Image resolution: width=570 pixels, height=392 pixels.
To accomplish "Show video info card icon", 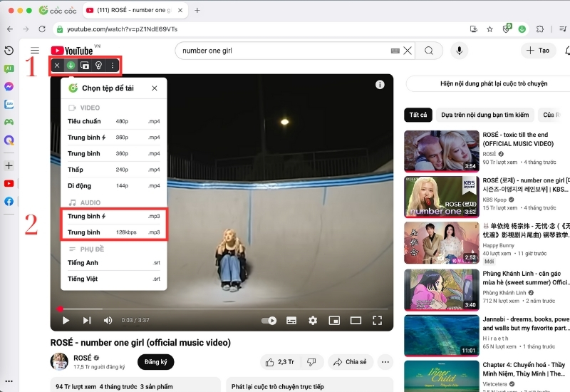I will click(380, 85).
